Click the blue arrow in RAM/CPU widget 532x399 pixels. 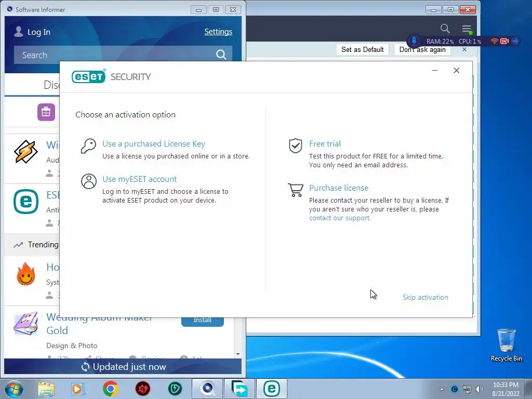pyautogui.click(x=515, y=41)
